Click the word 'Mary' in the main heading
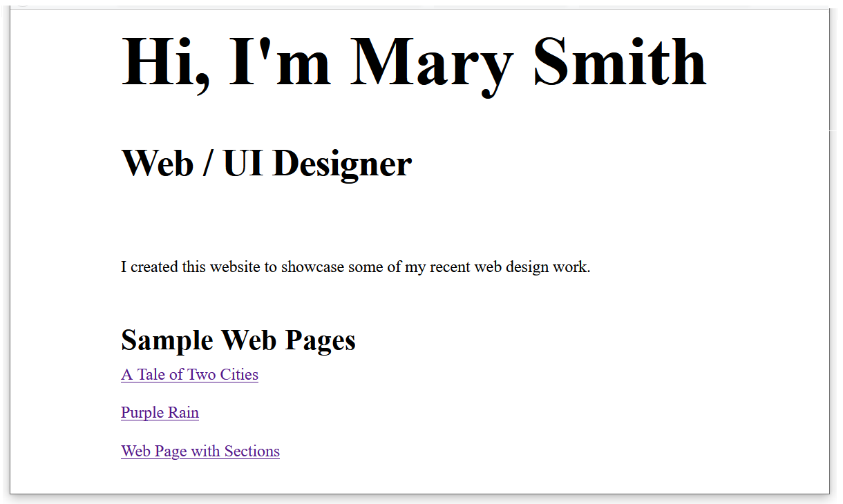 click(431, 62)
